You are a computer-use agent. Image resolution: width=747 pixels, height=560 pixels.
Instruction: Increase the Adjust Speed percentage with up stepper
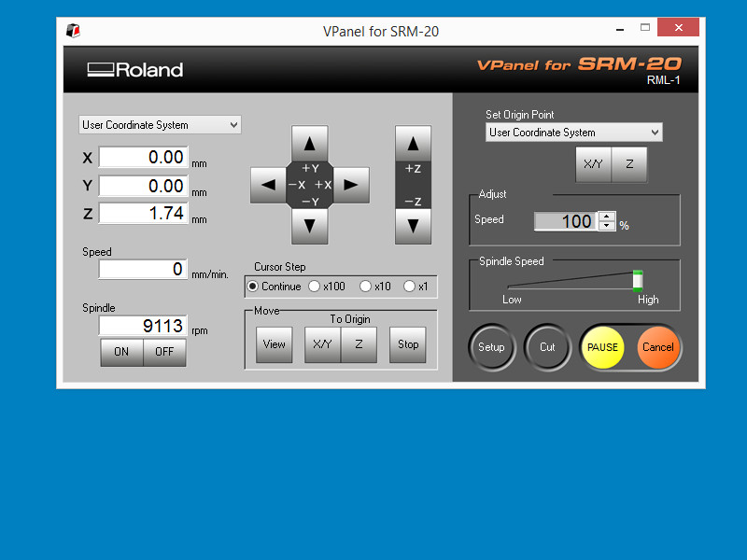click(606, 217)
